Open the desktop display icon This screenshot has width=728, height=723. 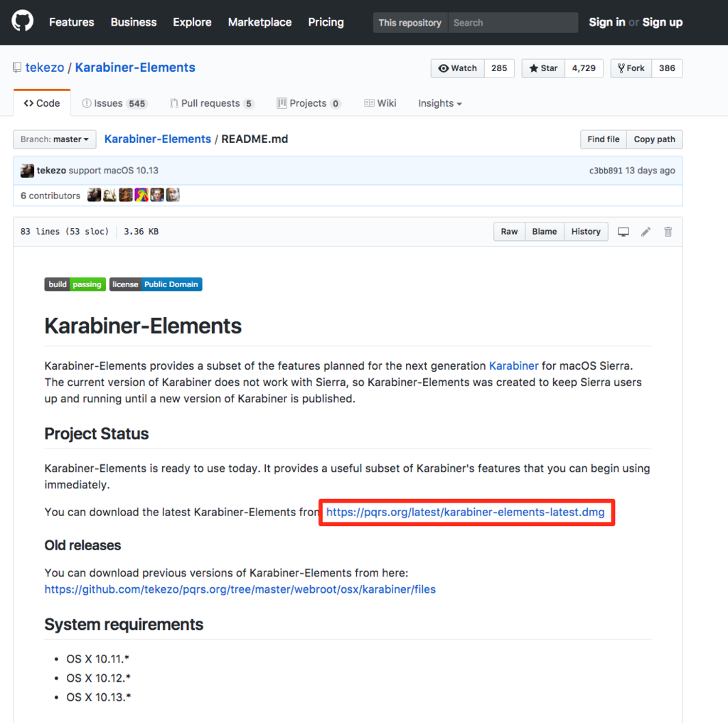tap(623, 232)
